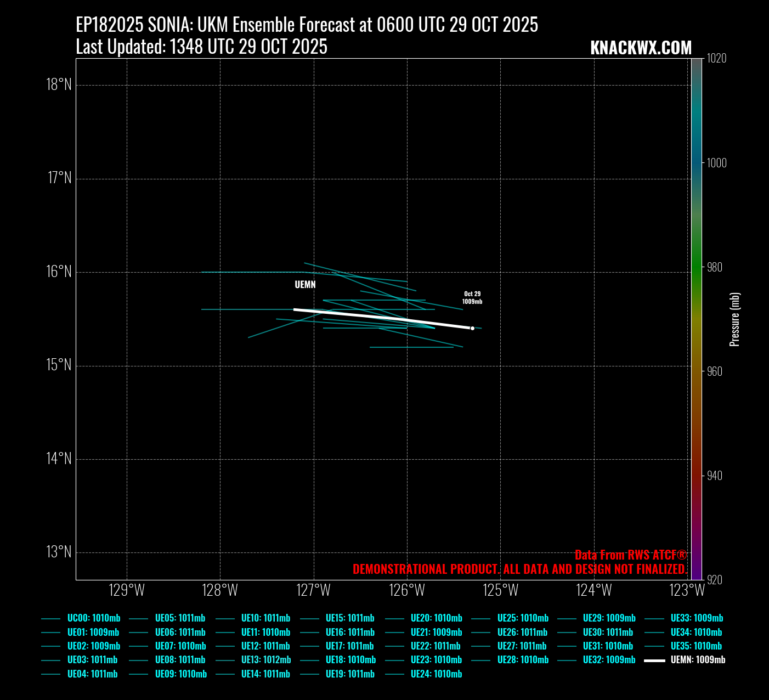Click the 920 tick label on colorbar

[715, 580]
